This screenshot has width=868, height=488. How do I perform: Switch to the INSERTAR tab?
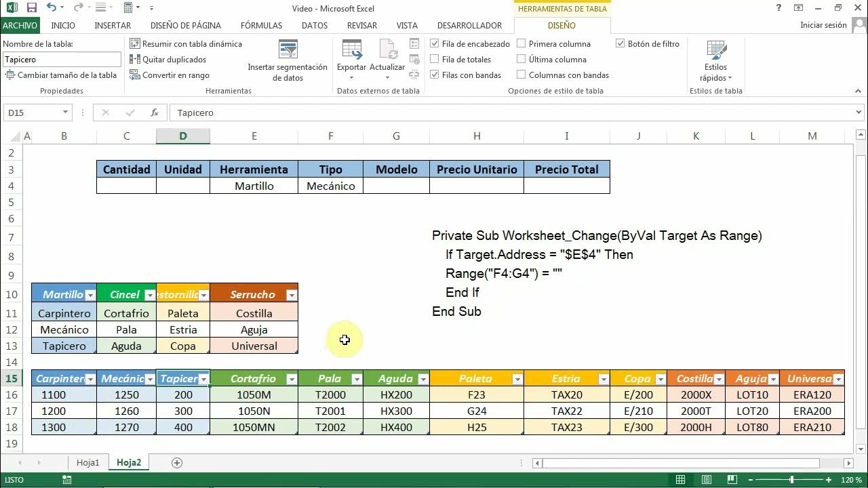tap(113, 25)
